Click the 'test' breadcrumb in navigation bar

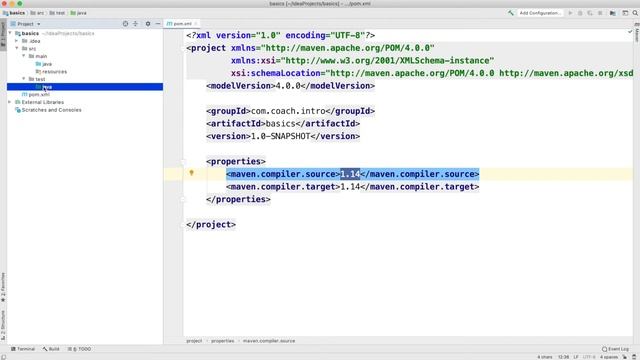coord(57,13)
